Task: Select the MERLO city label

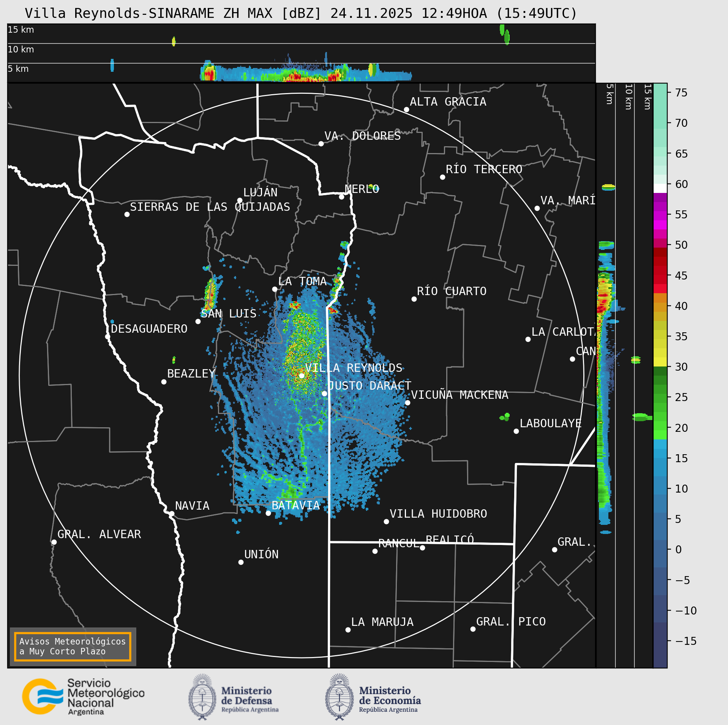Action: click(x=362, y=189)
